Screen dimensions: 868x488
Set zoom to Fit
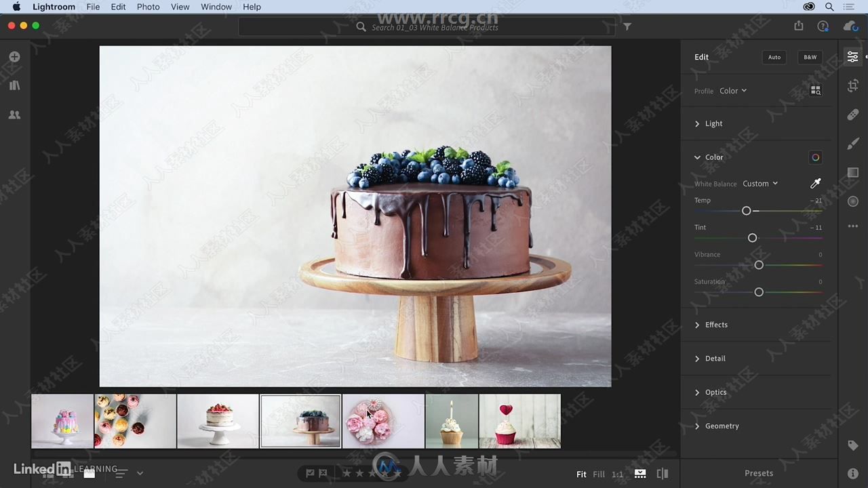pyautogui.click(x=581, y=474)
